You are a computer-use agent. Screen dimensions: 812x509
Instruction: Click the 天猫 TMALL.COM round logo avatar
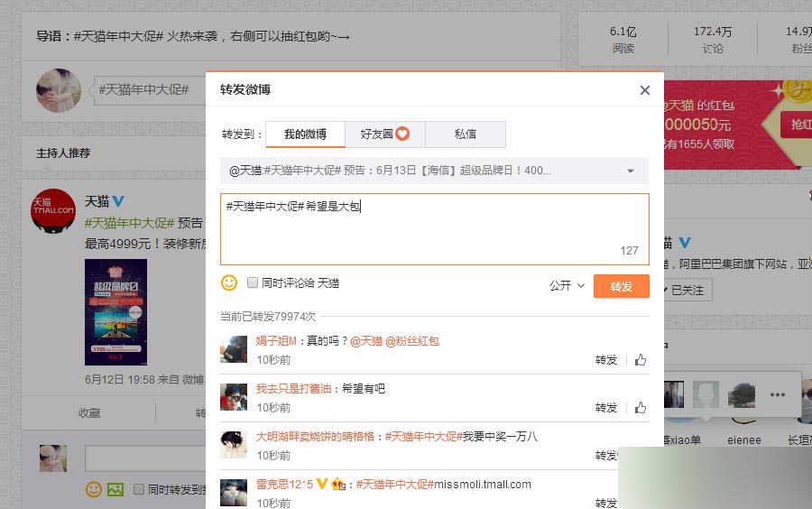(x=53, y=211)
